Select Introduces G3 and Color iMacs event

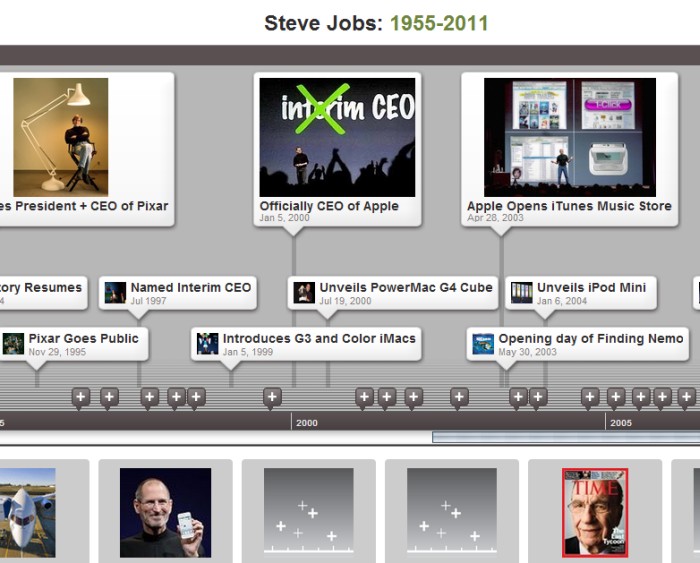(x=318, y=339)
